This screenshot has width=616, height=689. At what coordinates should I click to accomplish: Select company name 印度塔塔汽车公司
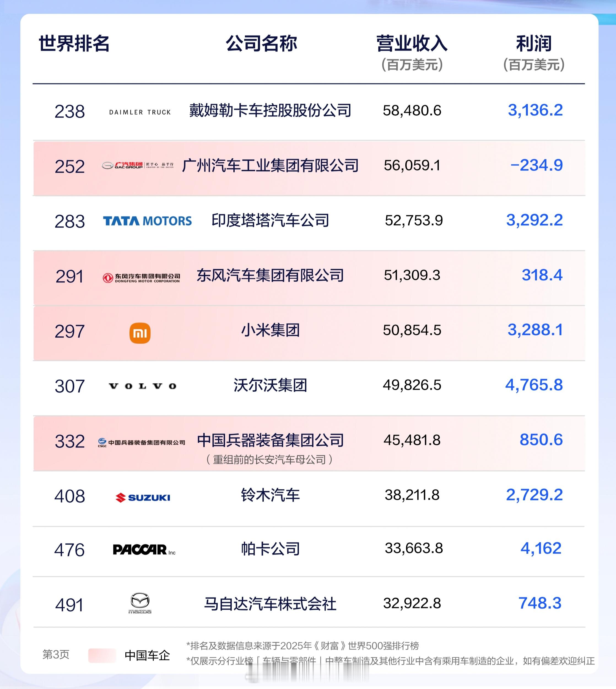(x=270, y=220)
